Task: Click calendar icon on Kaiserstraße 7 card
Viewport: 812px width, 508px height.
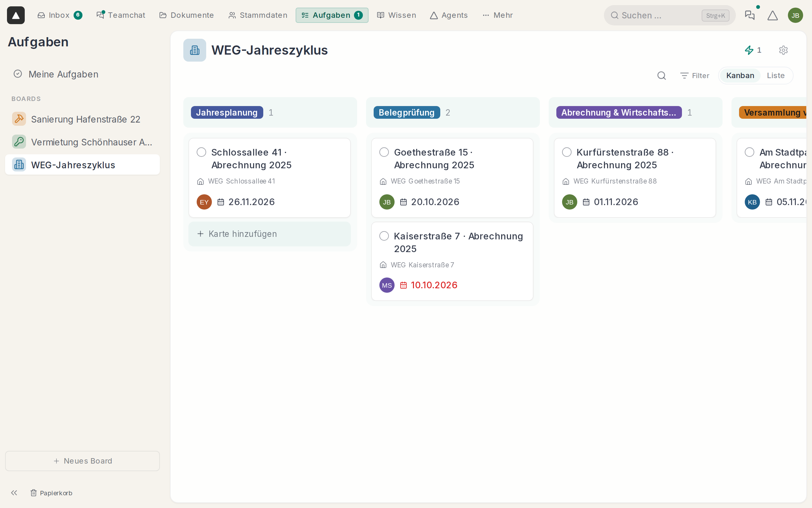Action: click(403, 285)
